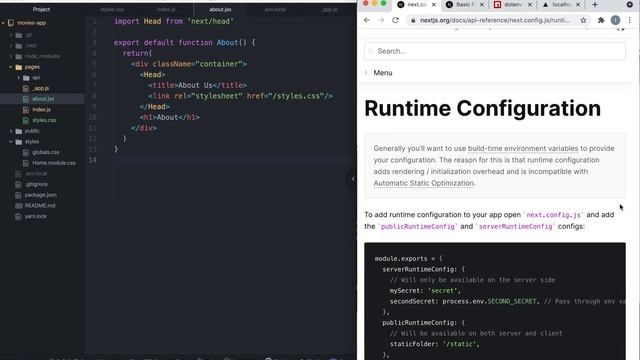The image size is (640, 360).
Task: Follow the build-time environment variables link
Action: pos(523,149)
